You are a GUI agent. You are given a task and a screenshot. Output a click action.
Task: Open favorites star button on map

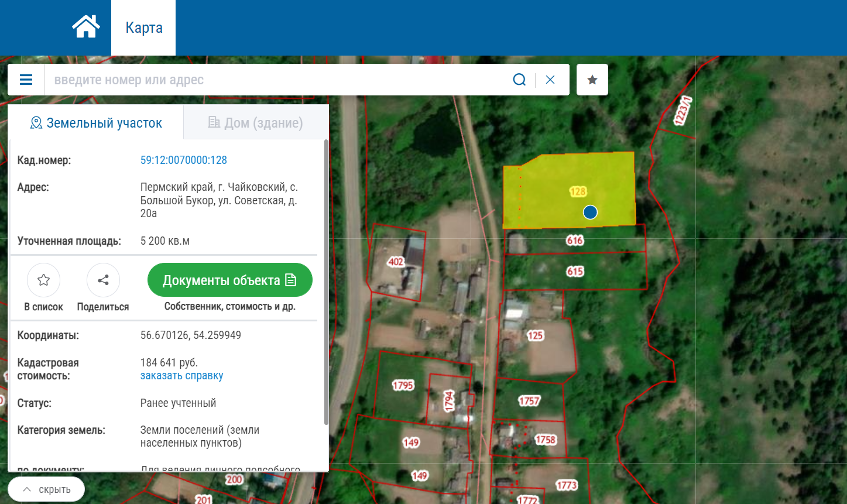pyautogui.click(x=592, y=80)
